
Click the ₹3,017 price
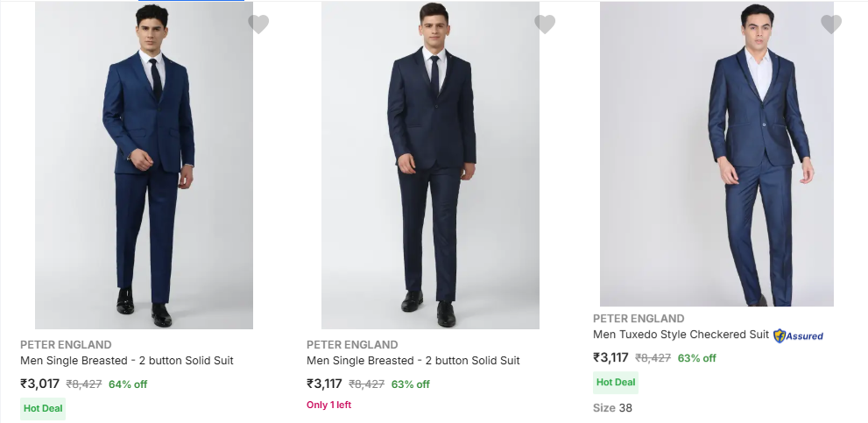coord(40,384)
